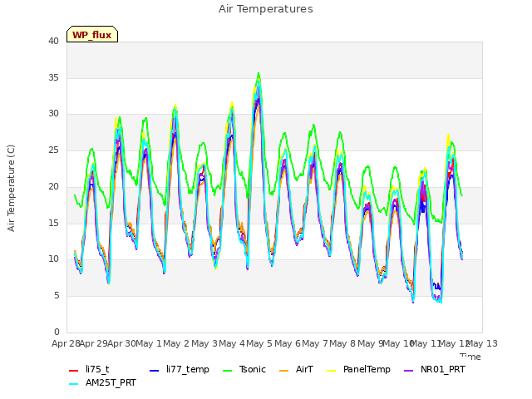
Task: Click the May 2 x-axis date label
Action: point(176,343)
